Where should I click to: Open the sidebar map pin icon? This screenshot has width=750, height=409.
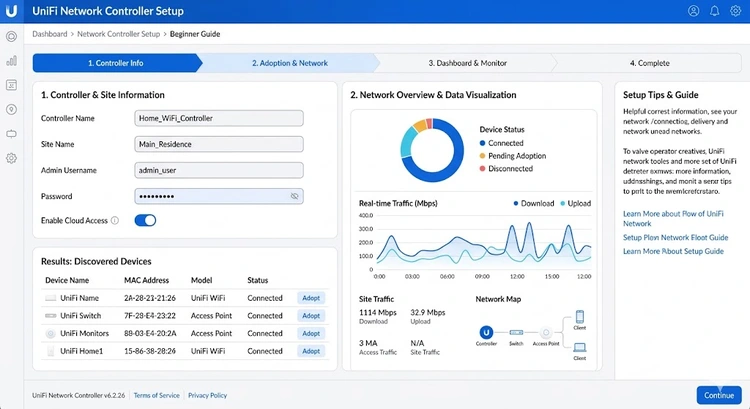pos(11,110)
